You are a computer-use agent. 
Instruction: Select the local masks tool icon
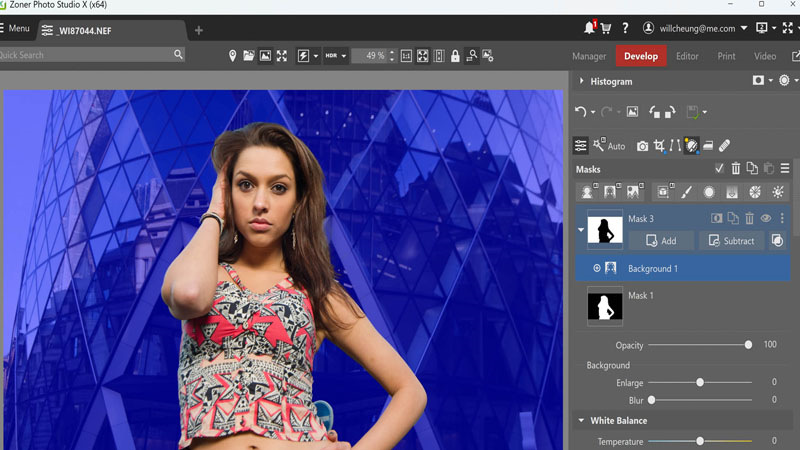coord(691,146)
